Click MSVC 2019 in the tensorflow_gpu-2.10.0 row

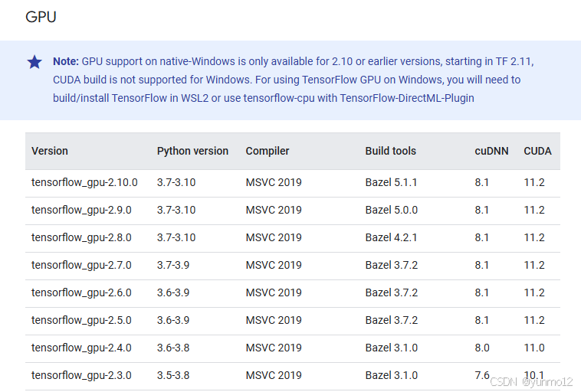point(274,182)
